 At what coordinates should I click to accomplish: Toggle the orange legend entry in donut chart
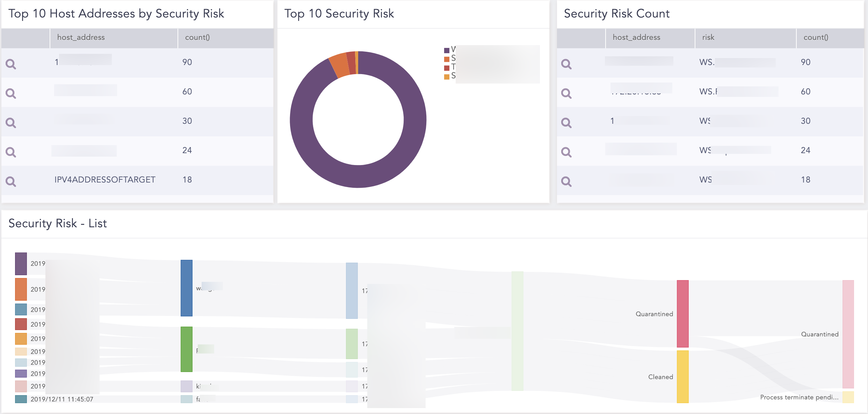447,59
